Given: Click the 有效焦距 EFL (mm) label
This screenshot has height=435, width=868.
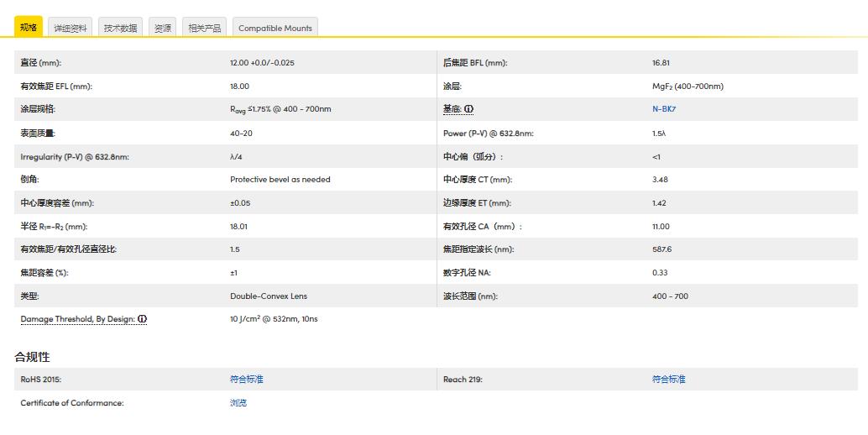Looking at the screenshot, I should pyautogui.click(x=56, y=86).
